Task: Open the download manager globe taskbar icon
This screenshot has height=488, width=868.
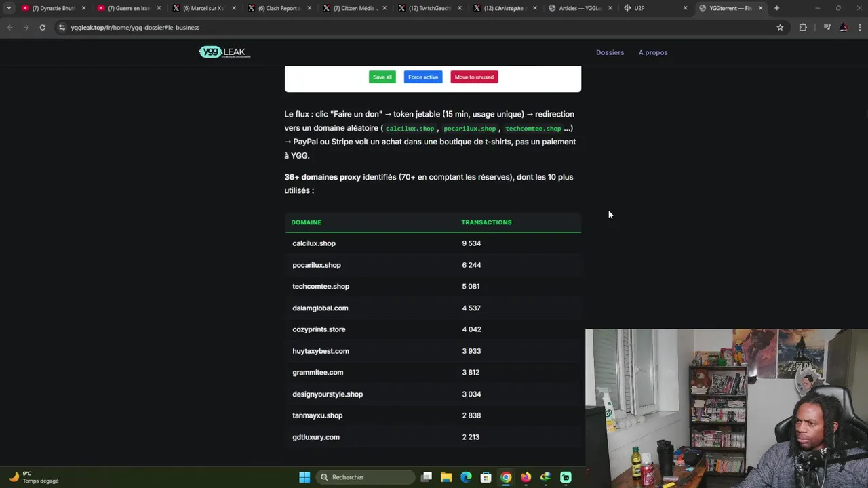Action: 545,477
